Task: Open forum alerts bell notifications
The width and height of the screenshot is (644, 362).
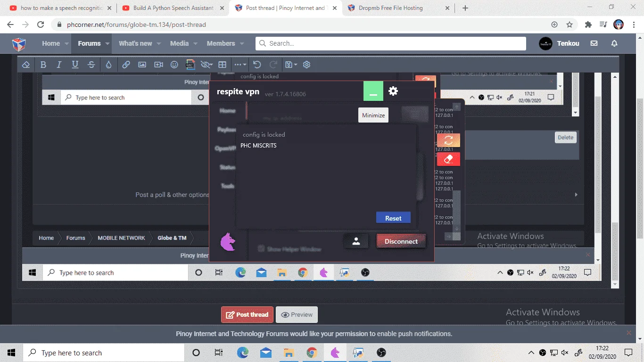Action: tap(614, 43)
